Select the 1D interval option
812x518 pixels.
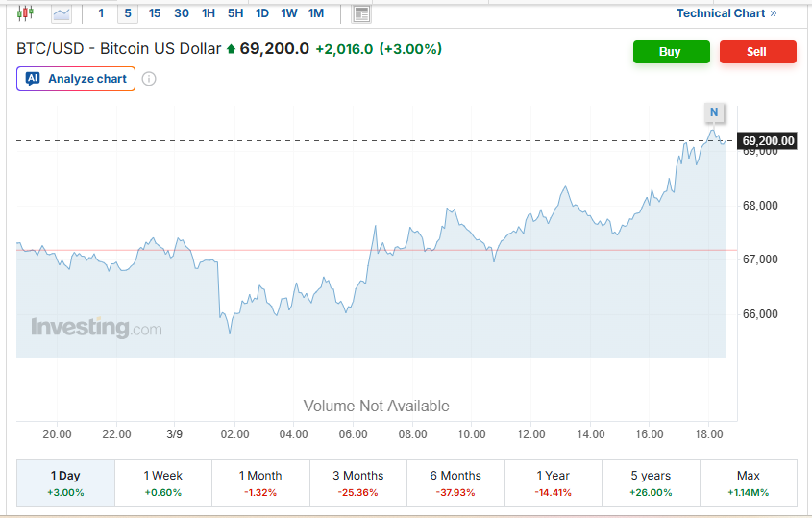[262, 13]
